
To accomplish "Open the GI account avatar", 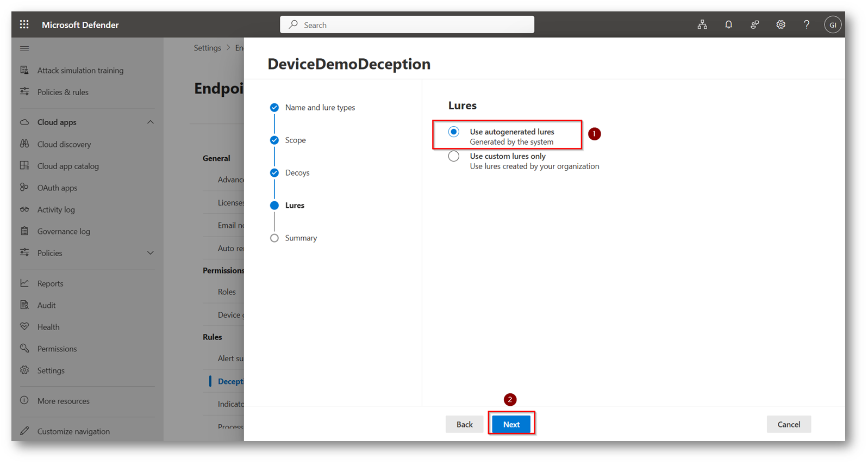I will 832,24.
